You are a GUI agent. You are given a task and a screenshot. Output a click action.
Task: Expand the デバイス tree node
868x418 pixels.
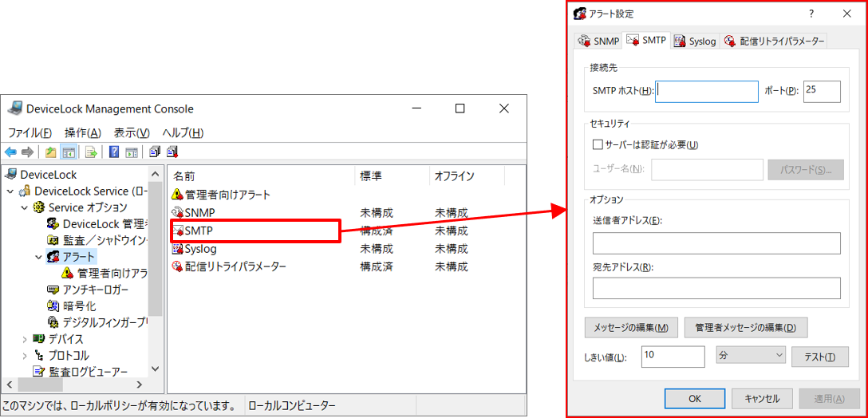coord(25,339)
